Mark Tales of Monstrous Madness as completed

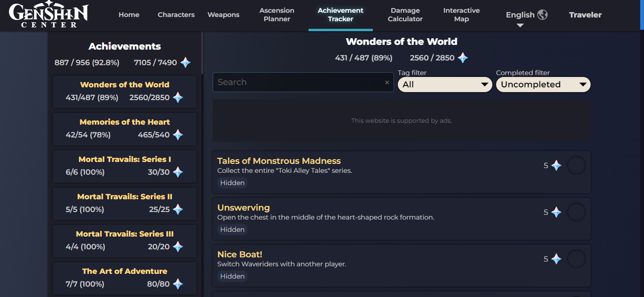[x=576, y=165]
